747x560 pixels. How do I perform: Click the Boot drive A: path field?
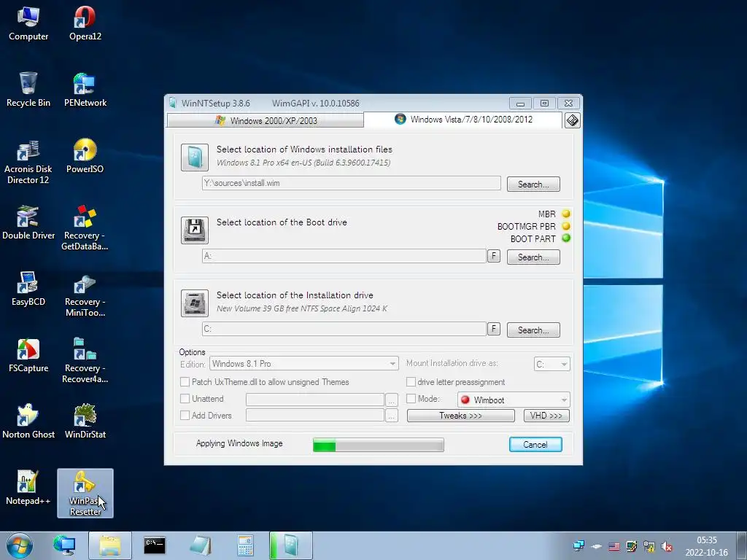click(344, 256)
